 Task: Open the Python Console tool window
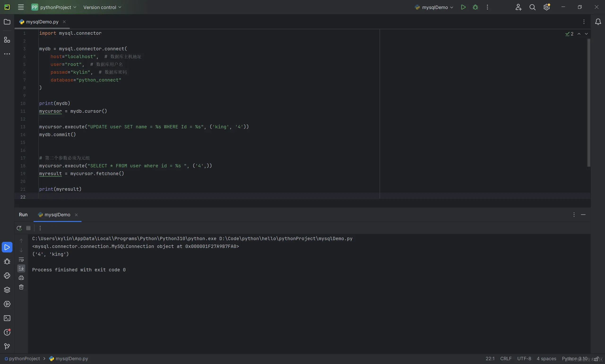[7, 276]
